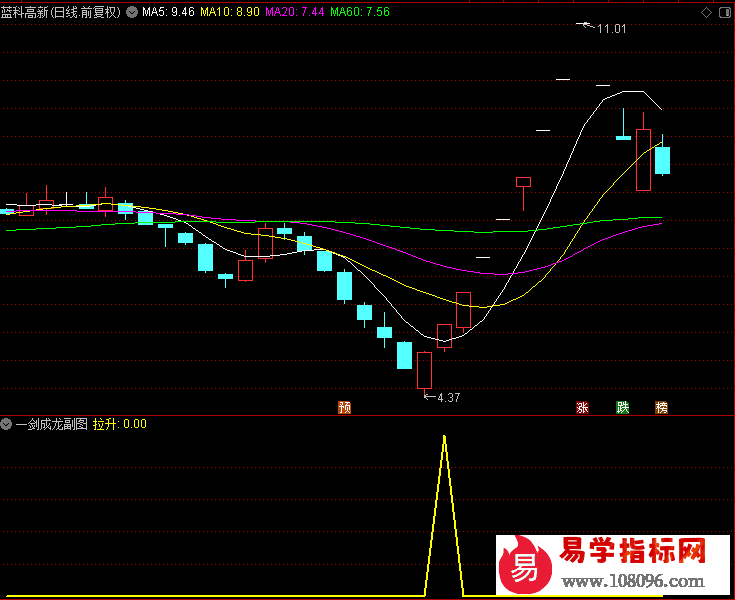Click the diamond icon at top right
The image size is (735, 600).
point(707,12)
